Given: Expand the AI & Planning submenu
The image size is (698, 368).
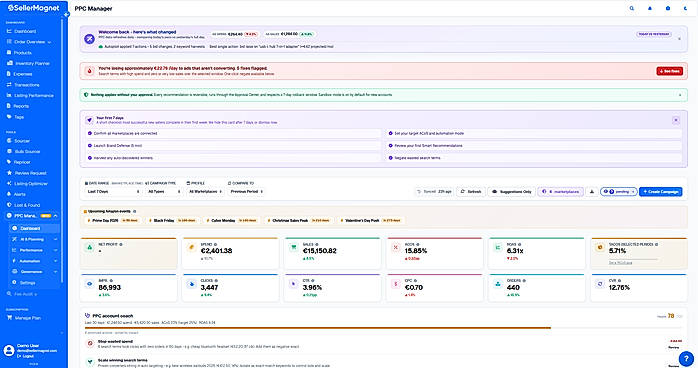Looking at the screenshot, I should point(34,239).
